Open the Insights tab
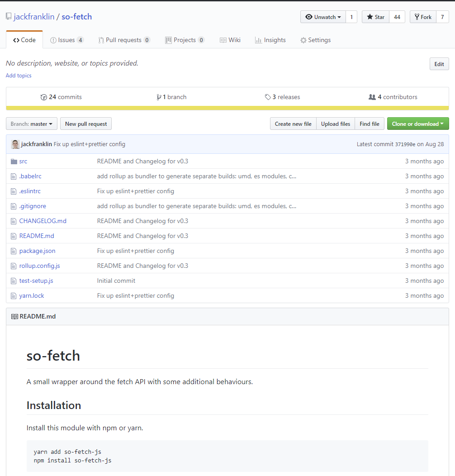 click(x=270, y=40)
